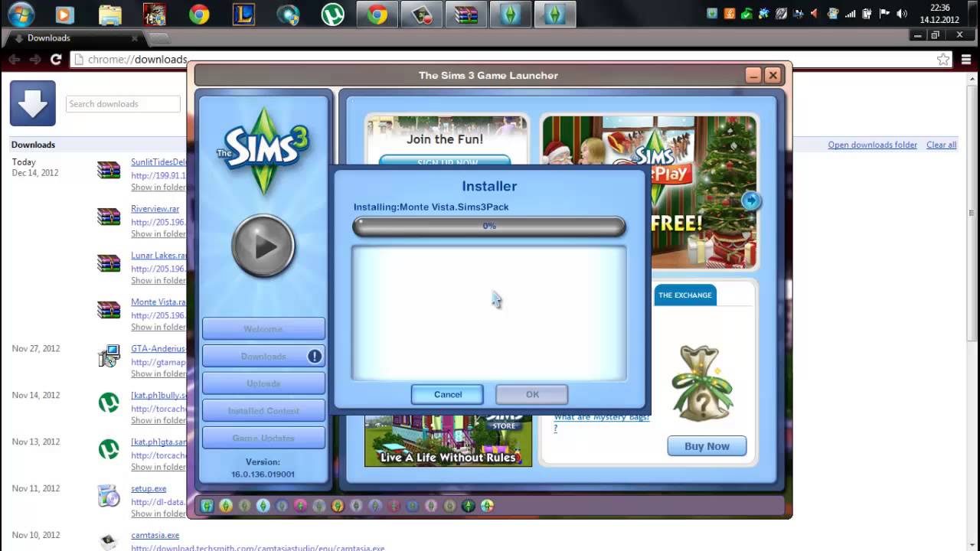Open the Chrome menu icon
The width and height of the screenshot is (980, 551).
pyautogui.click(x=965, y=59)
